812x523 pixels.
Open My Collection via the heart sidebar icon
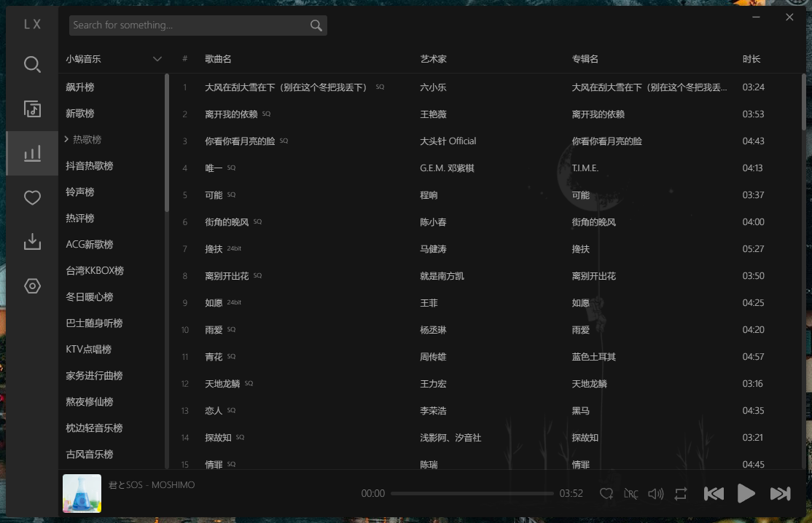pyautogui.click(x=32, y=197)
